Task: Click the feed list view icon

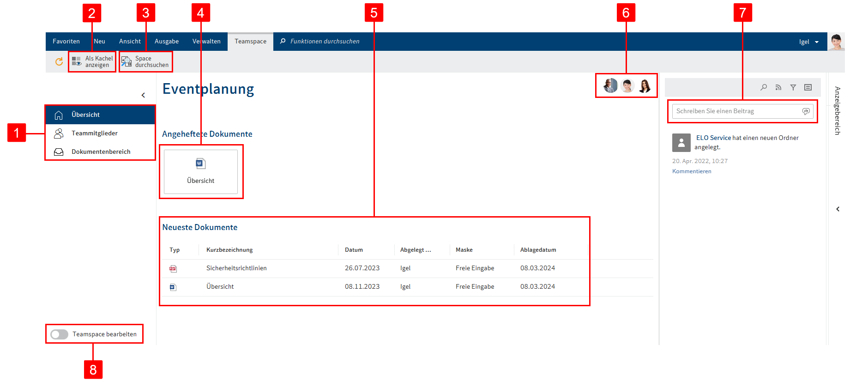Action: click(808, 87)
